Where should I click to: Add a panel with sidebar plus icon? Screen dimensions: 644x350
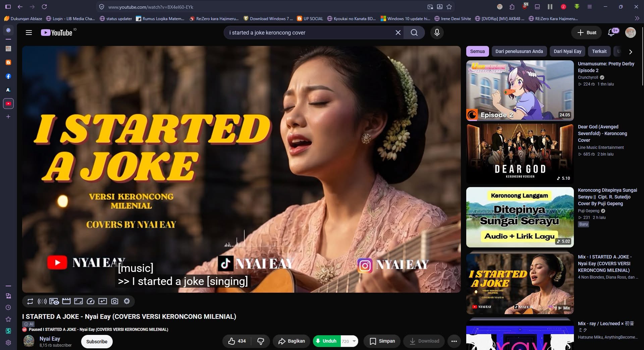[8, 117]
